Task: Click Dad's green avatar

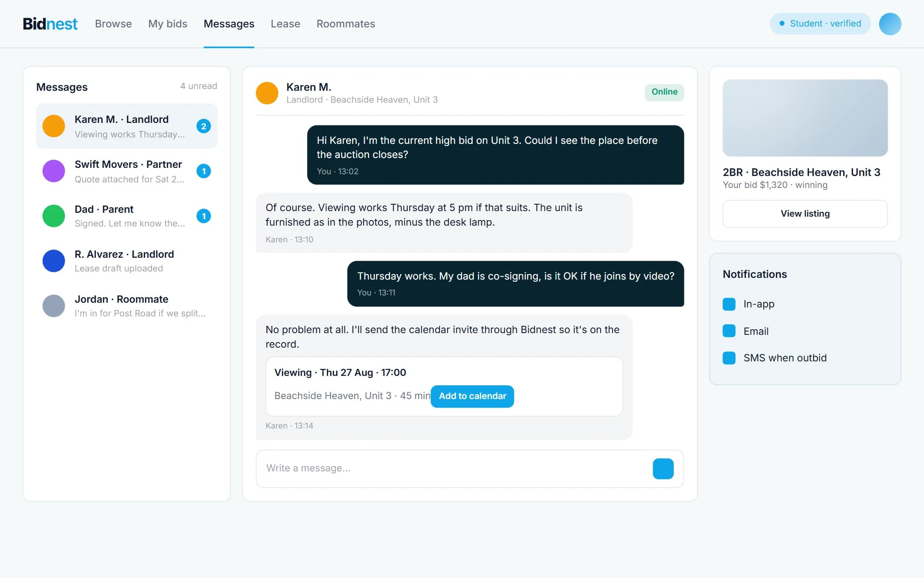Action: 53,216
